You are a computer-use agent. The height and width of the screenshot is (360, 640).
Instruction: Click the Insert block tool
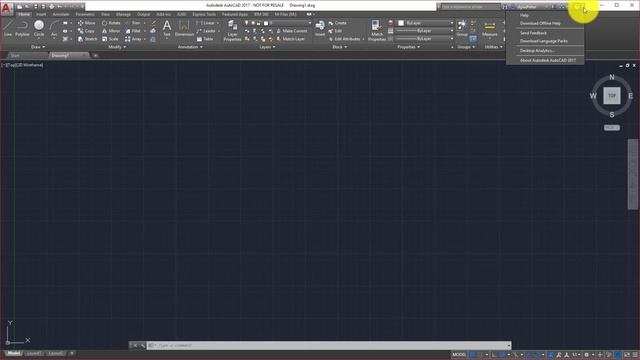coord(320,29)
